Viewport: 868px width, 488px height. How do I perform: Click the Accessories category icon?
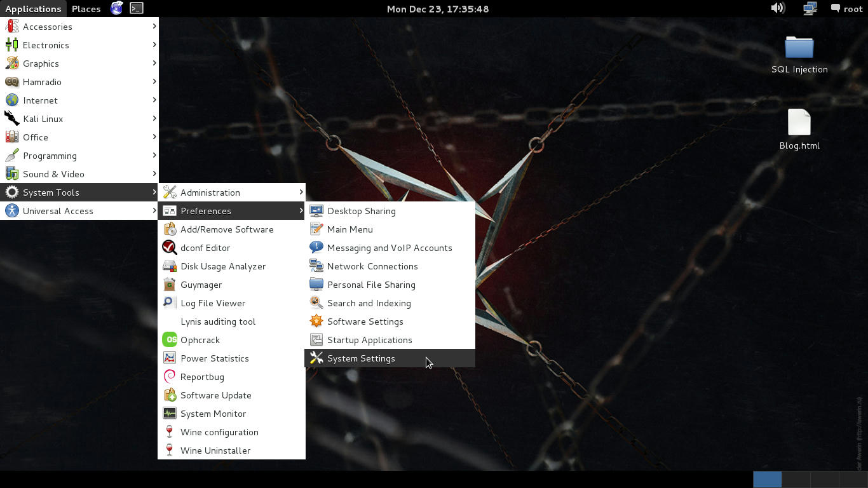pyautogui.click(x=12, y=27)
